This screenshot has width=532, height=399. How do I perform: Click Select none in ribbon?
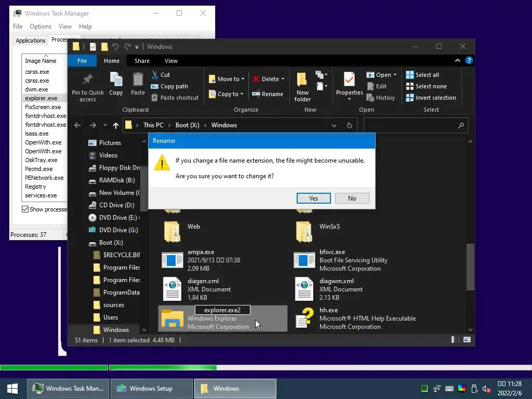click(426, 86)
